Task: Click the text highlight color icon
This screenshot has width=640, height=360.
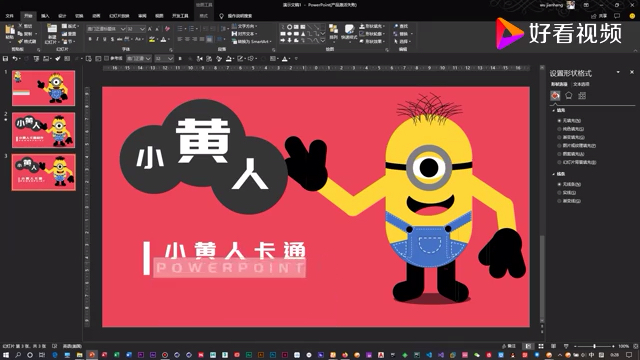Action: [x=152, y=39]
